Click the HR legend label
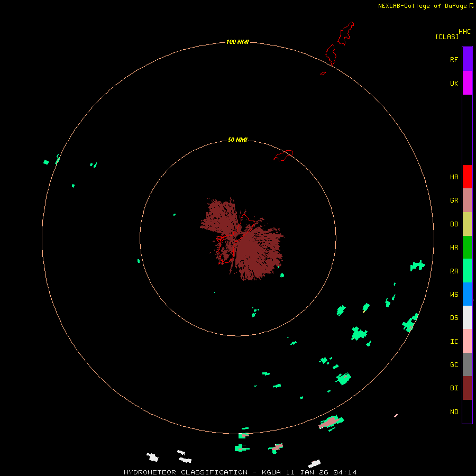Image resolution: width=476 pixels, height=476 pixels. point(454,248)
